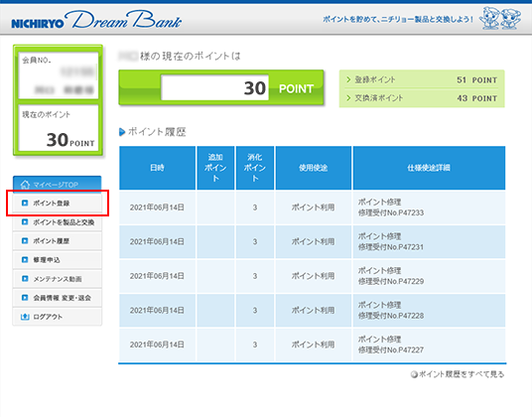Click the arrow icon beside 会員情報 変更・退会

point(25,298)
